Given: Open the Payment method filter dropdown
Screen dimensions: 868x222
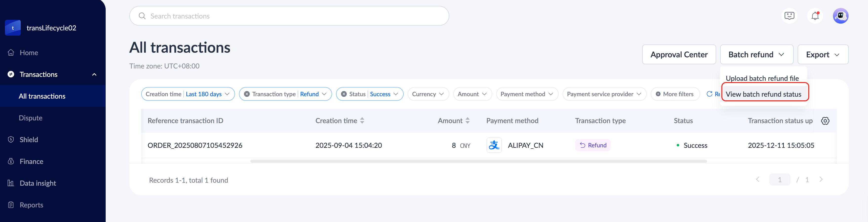Looking at the screenshot, I should 527,94.
